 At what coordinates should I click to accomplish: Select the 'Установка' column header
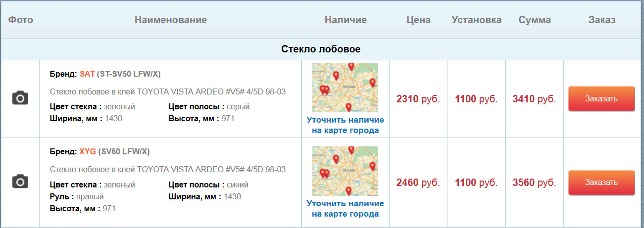(476, 20)
